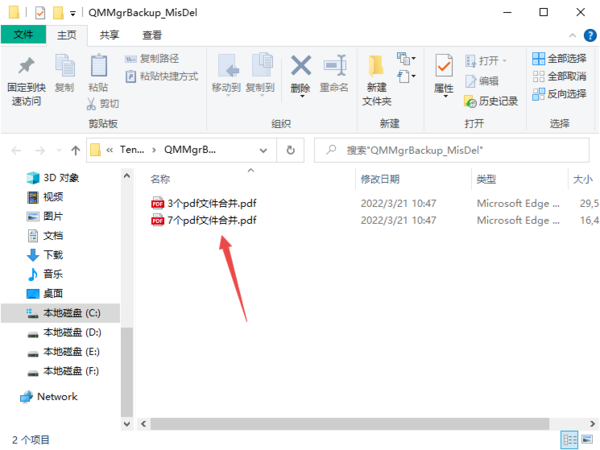The height and width of the screenshot is (450, 600).
Task: Switch to the Share (共享) tab
Action: [x=109, y=35]
